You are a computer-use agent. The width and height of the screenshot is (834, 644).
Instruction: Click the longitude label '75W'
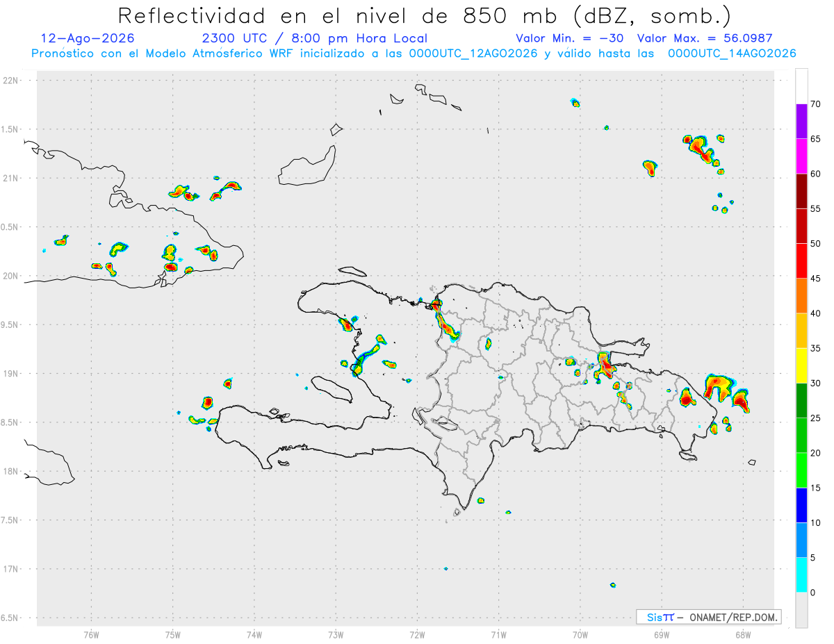[172, 634]
